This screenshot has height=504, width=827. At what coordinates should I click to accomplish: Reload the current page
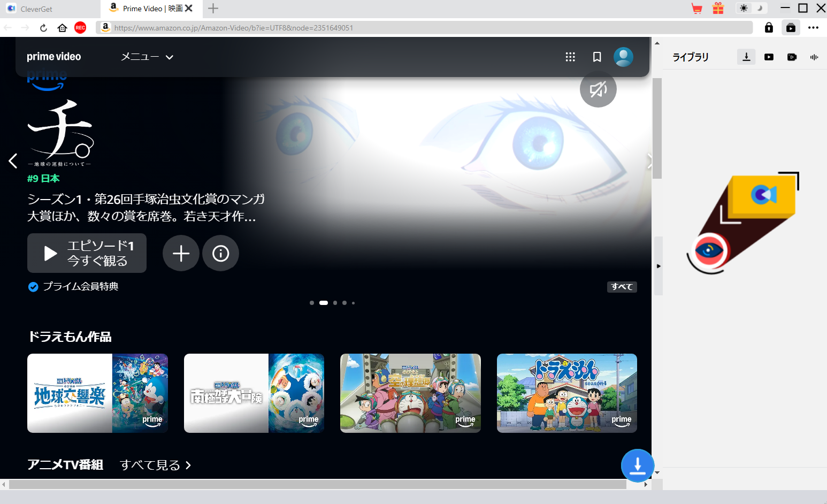tap(43, 28)
